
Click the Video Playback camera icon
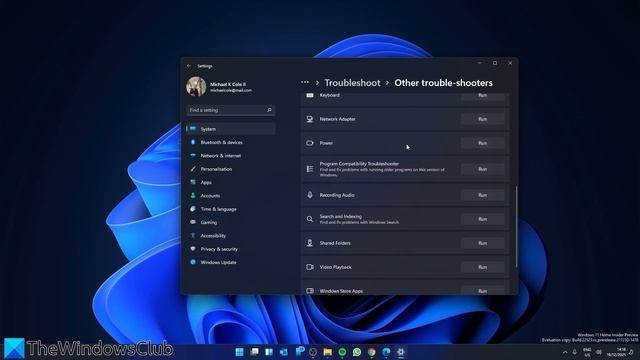click(310, 267)
